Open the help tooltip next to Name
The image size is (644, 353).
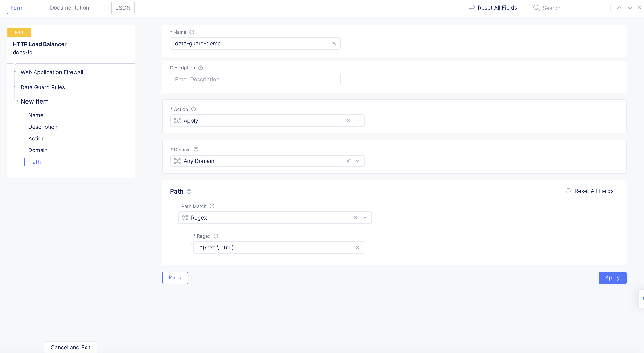point(192,32)
